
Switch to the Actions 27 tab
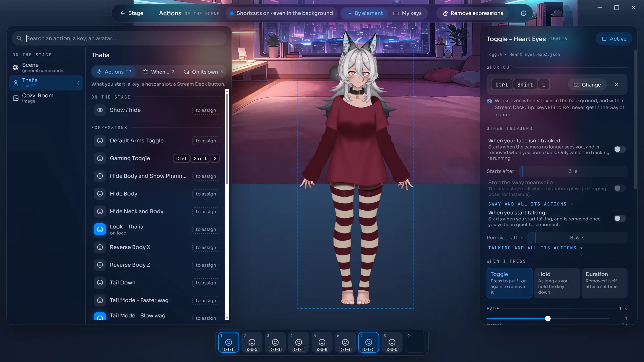(114, 72)
